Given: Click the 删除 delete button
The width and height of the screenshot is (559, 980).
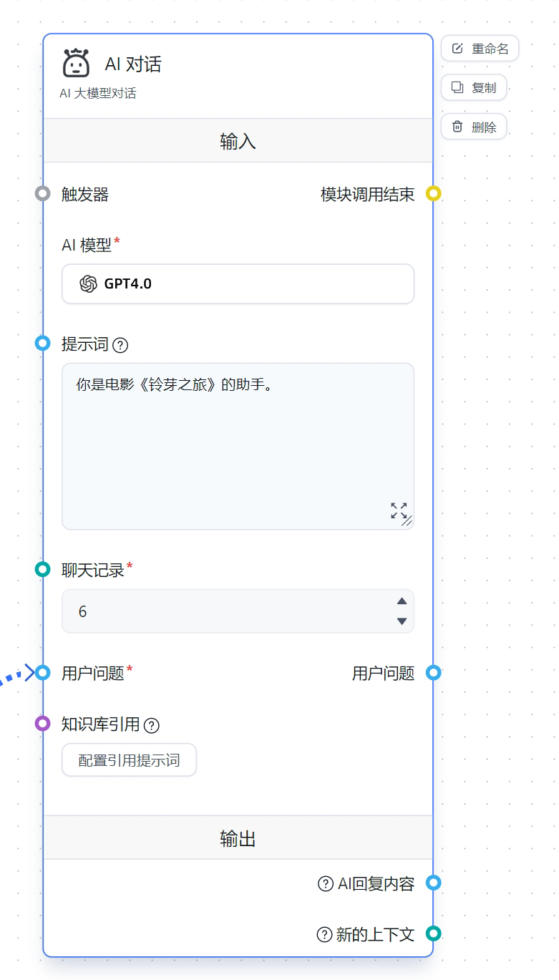Looking at the screenshot, I should tap(474, 127).
